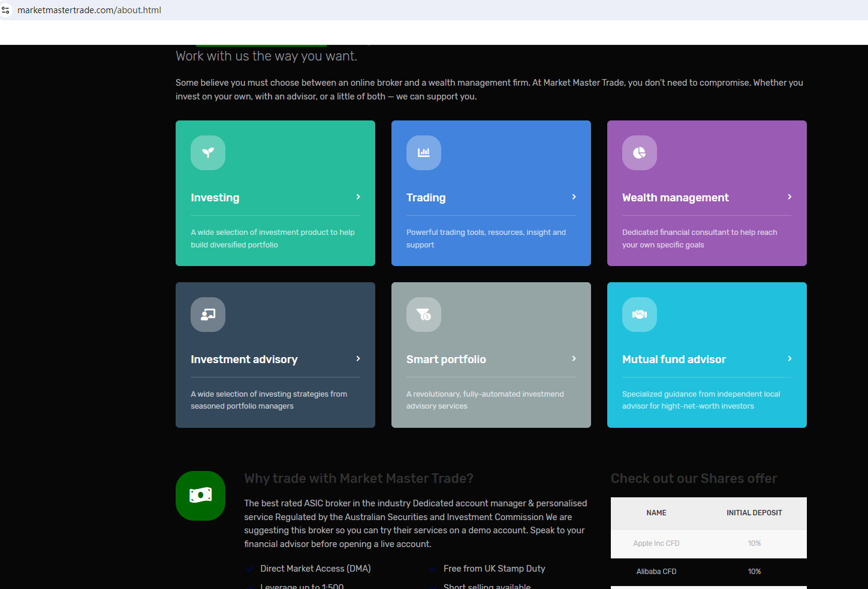
Task: Click the Direct Market Access (DMA) list item
Action: click(x=315, y=569)
